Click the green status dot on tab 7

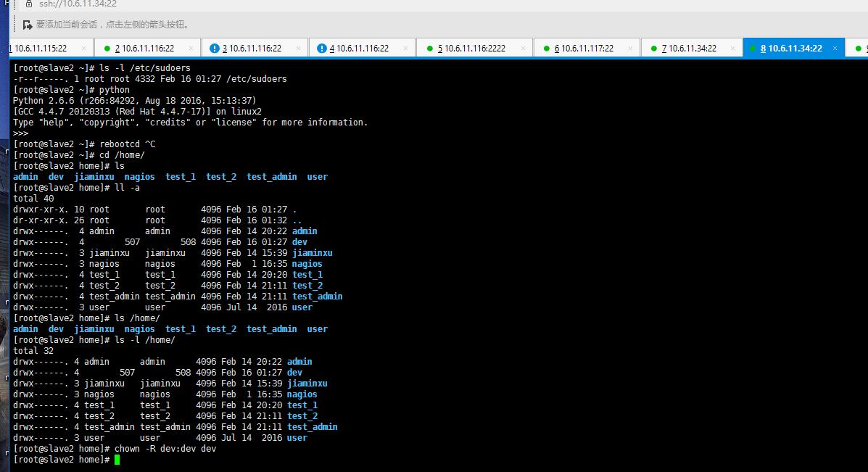coord(654,49)
